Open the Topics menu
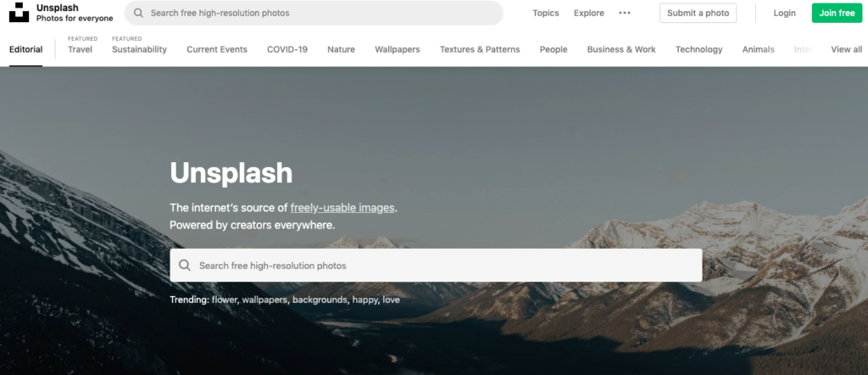Image resolution: width=868 pixels, height=375 pixels. tap(546, 13)
